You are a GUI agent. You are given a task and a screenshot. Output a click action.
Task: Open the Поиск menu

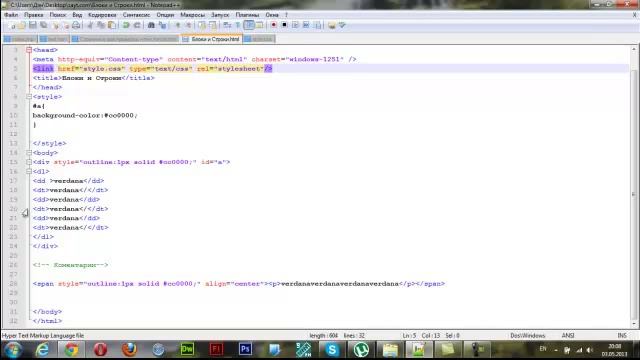(x=58, y=15)
